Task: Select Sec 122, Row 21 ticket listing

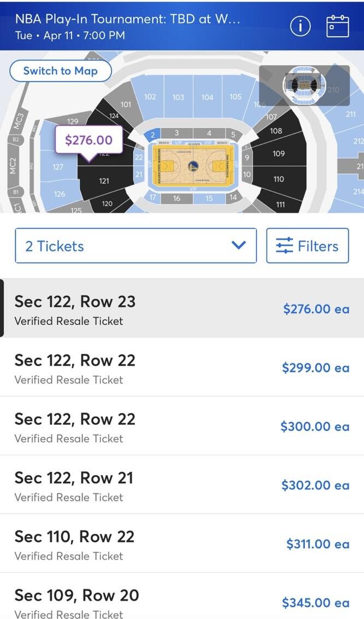Action: coord(182,485)
